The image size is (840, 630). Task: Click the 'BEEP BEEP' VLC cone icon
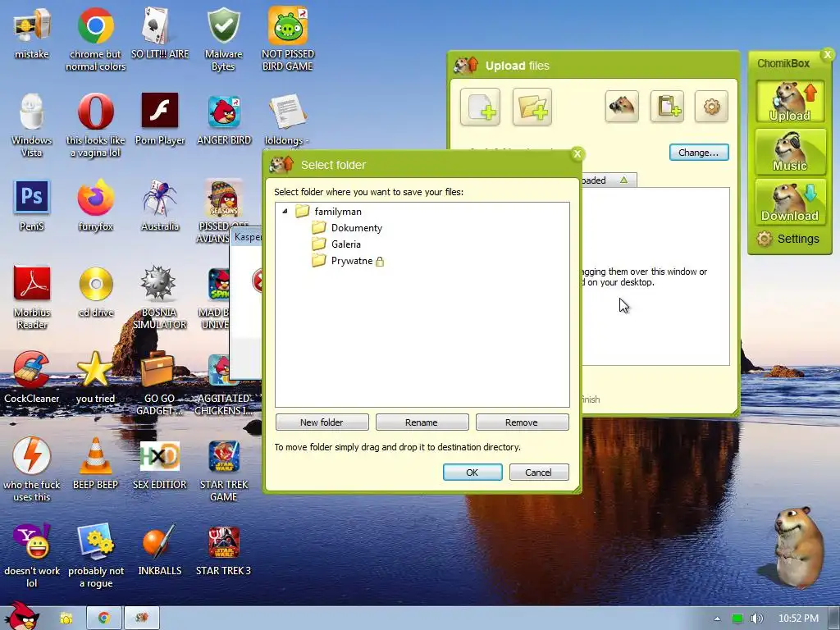point(95,464)
